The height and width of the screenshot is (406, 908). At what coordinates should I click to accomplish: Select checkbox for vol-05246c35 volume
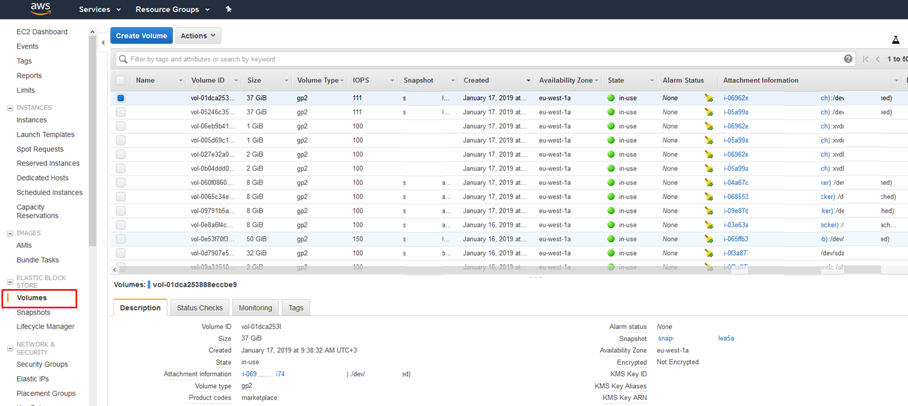tap(120, 112)
